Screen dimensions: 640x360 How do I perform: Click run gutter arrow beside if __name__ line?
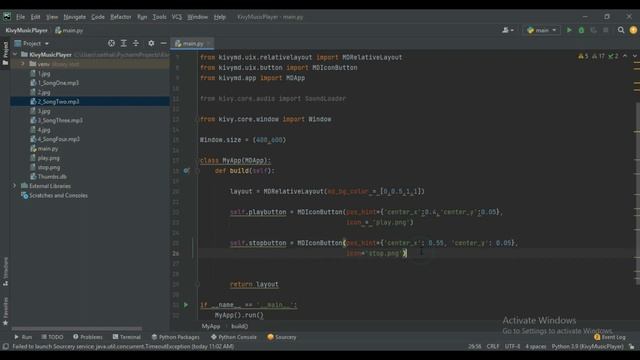pos(186,304)
